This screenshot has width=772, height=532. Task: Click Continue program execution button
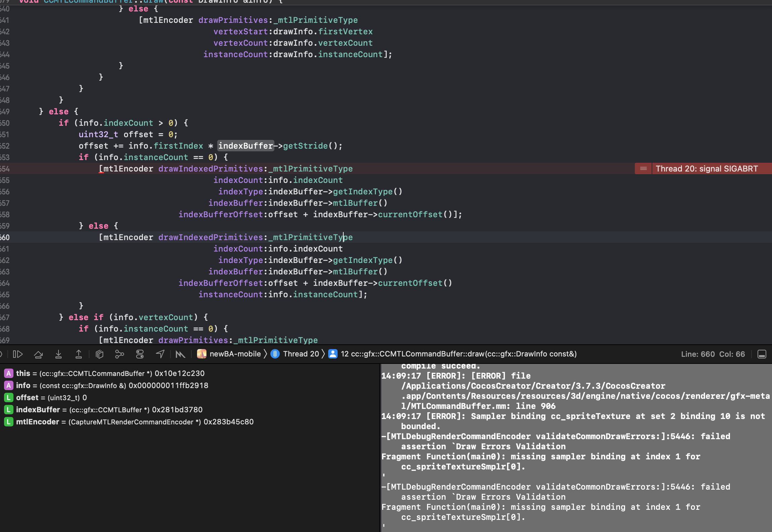click(17, 354)
